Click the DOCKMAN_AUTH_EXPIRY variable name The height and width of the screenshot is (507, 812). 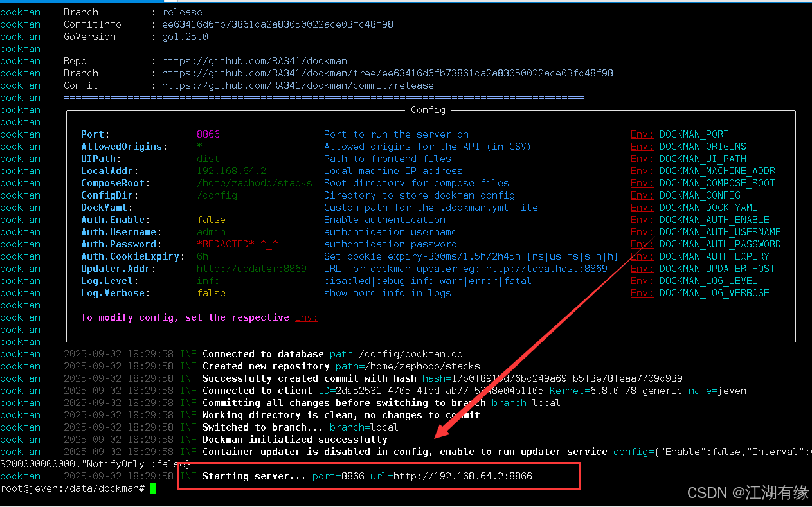(x=714, y=256)
